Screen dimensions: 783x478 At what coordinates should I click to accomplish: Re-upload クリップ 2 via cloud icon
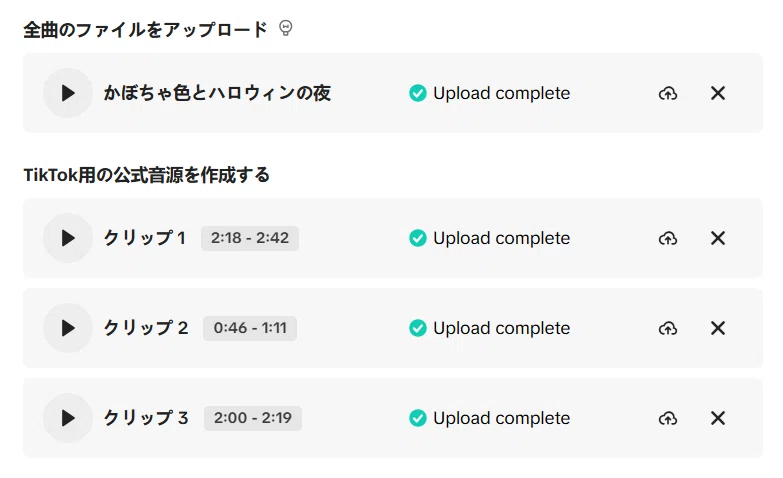(668, 328)
